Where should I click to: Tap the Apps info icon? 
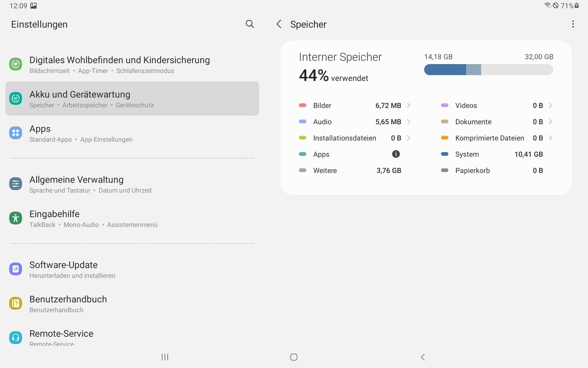pyautogui.click(x=396, y=154)
